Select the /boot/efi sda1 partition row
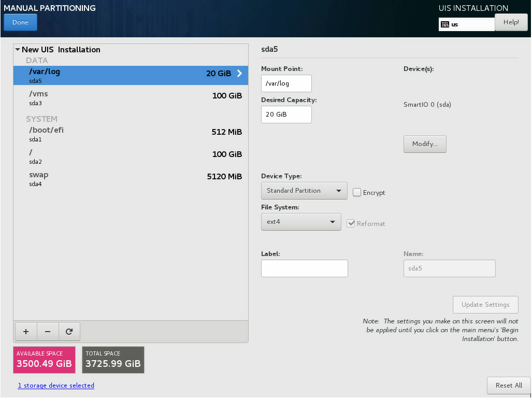Screen dimensions: 532x398 coord(131,134)
